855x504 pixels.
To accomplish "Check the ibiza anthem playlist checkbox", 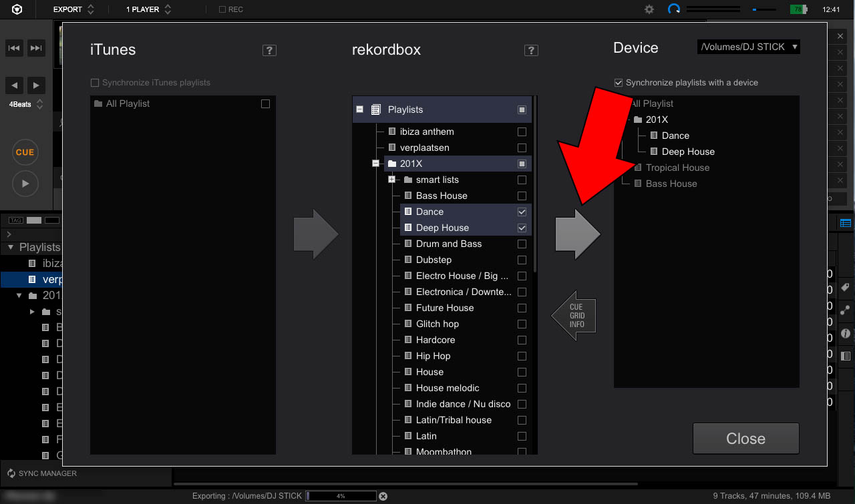I will pos(522,132).
